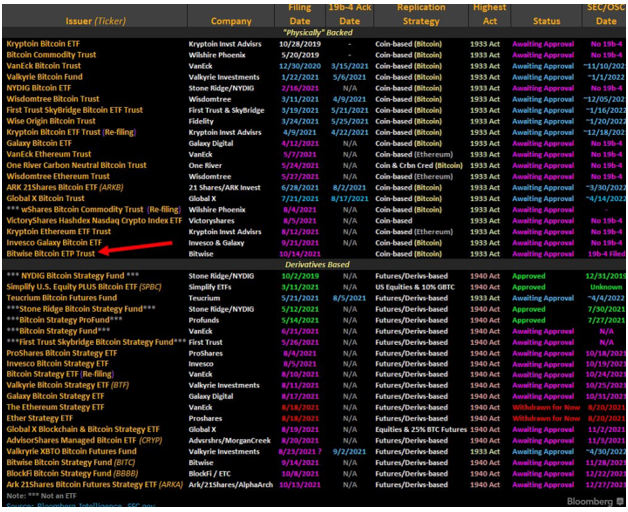Screen dimensions: 628x512
Task: Click Kryptoin Bitcoin ETF Trust (Re-filing)
Action: pos(71,132)
